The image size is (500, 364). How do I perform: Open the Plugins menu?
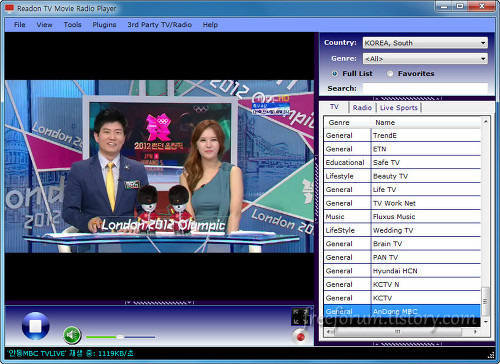pyautogui.click(x=104, y=25)
